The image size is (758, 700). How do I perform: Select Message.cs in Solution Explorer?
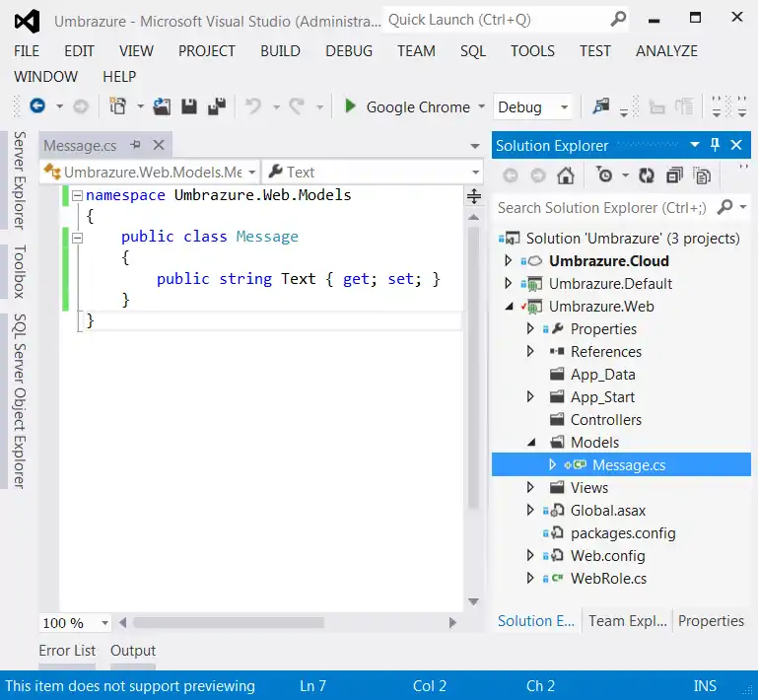621,464
